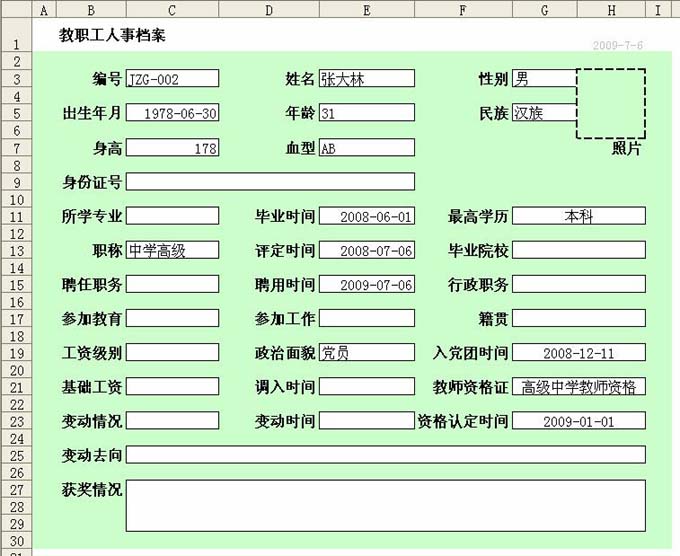680x556 pixels.
Task: Select row 9 header
Action: pyautogui.click(x=17, y=182)
